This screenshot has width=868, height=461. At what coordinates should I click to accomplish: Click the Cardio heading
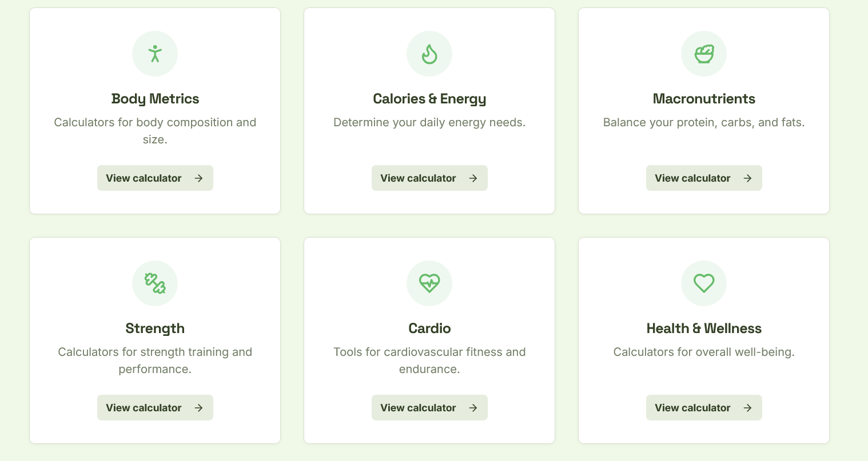(429, 328)
